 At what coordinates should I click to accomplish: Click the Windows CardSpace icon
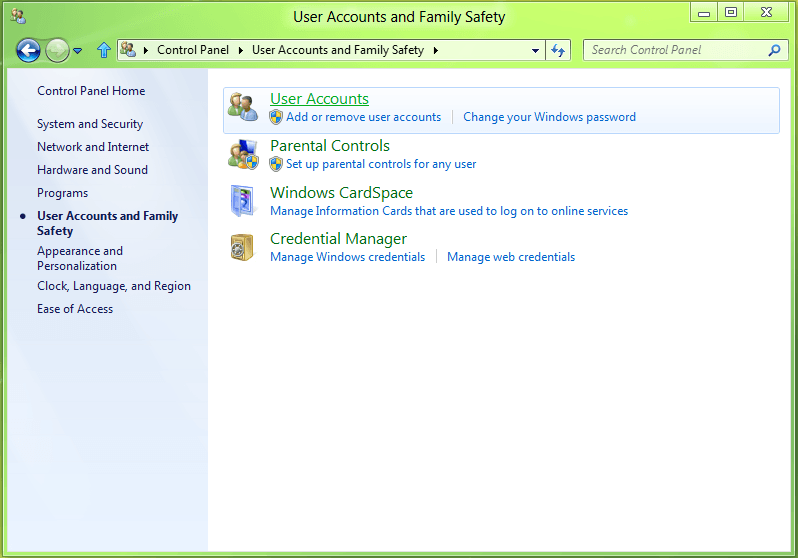point(243,201)
